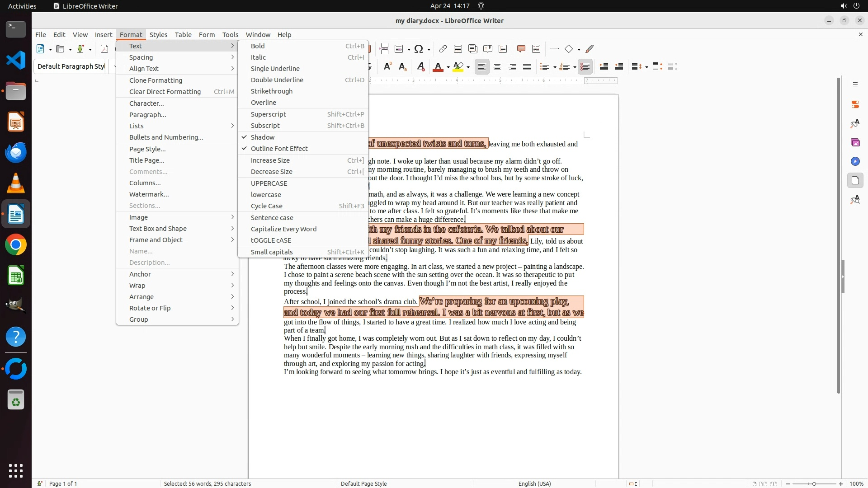Screen dimensions: 868x488
Task: Choose UPPERCASE from the Text submenu
Action: [x=269, y=183]
